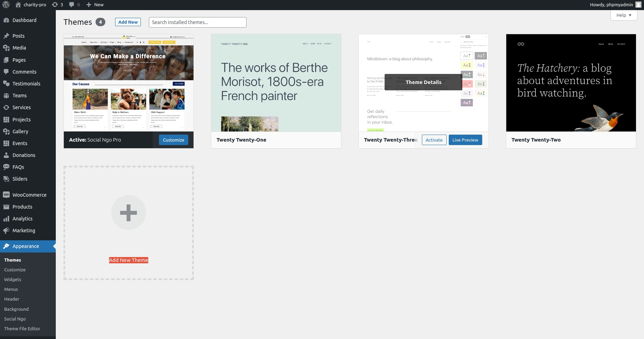Image resolution: width=644 pixels, height=339 pixels.
Task: Open Customize under Appearance
Action: pos(15,270)
